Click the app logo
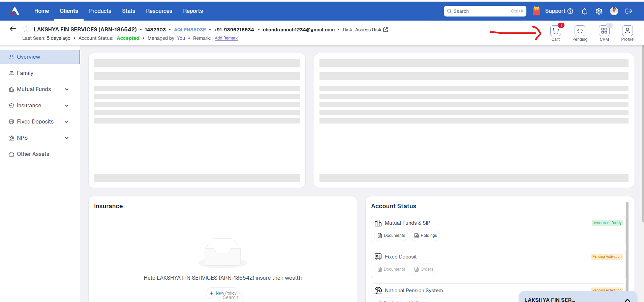The width and height of the screenshot is (644, 302). coord(15,11)
